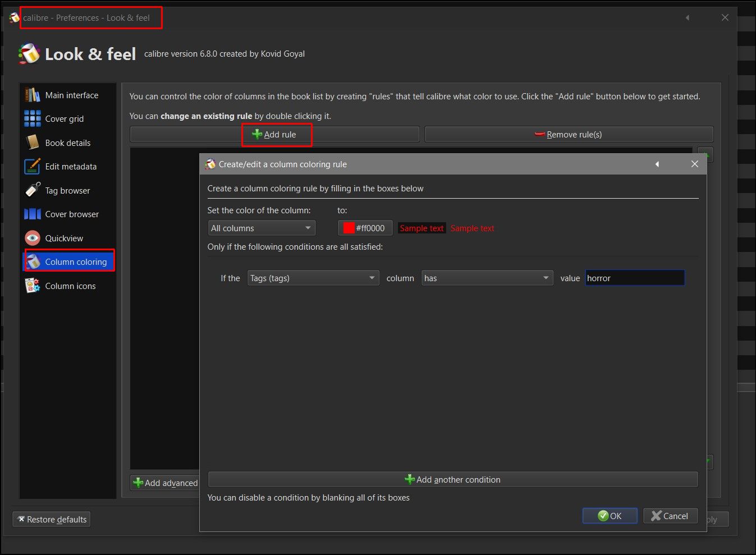756x555 pixels.
Task: Click 'Set the color of the column:' label
Action: [259, 210]
